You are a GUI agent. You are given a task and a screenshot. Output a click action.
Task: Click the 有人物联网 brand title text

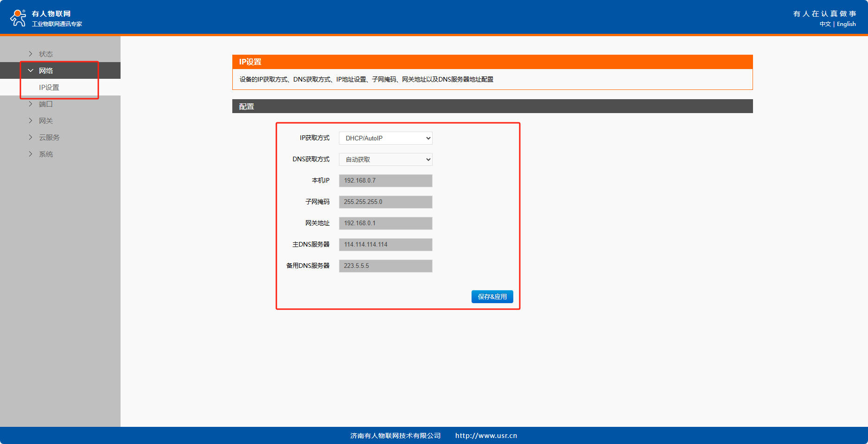[x=51, y=14]
